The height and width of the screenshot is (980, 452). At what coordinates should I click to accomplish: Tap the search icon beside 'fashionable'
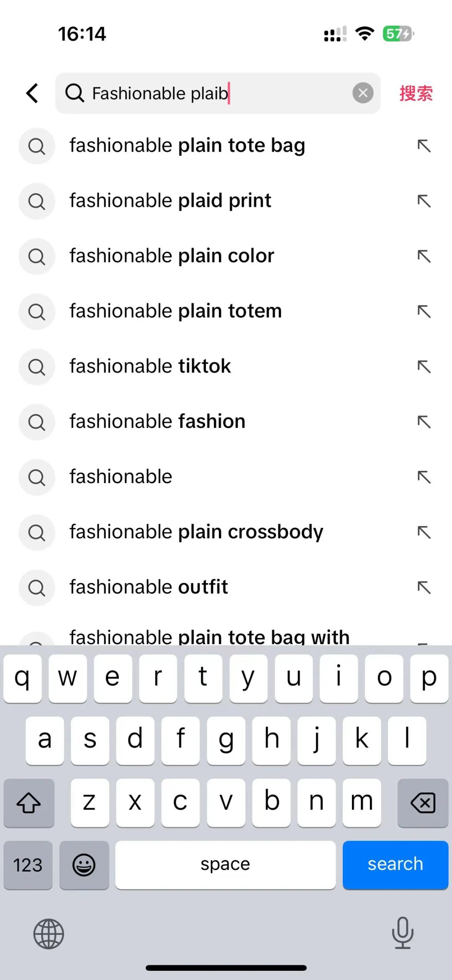coord(37,477)
